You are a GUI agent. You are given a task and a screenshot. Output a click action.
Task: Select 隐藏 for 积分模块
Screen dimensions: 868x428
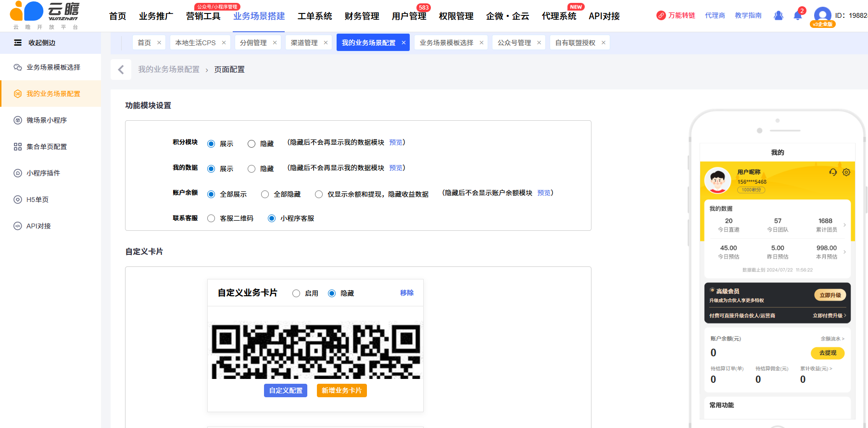252,144
